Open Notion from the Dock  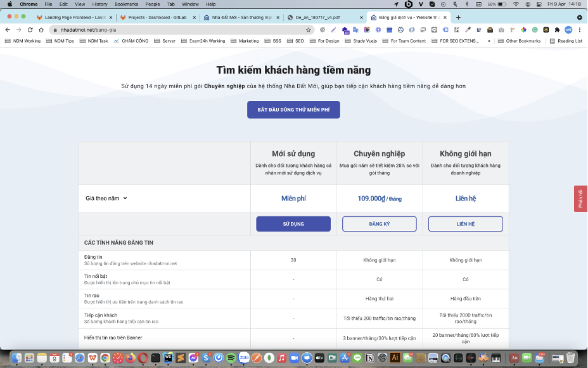370,358
